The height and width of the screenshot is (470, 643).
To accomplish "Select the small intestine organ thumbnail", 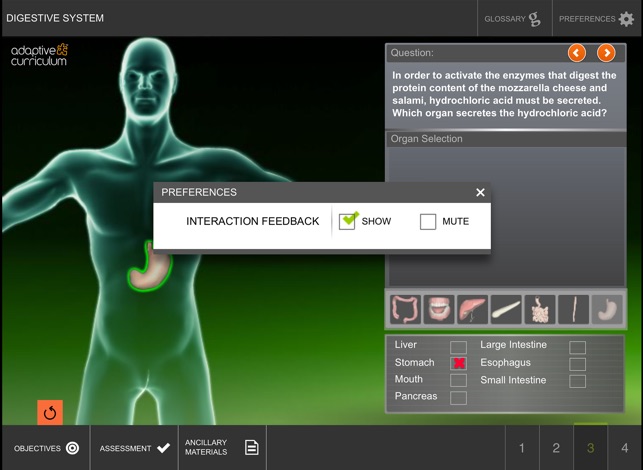I will tap(540, 309).
